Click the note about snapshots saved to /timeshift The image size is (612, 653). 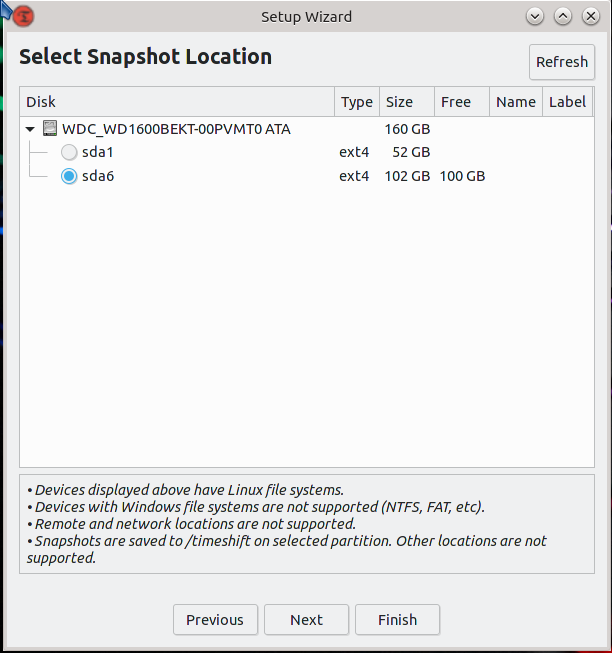point(287,550)
